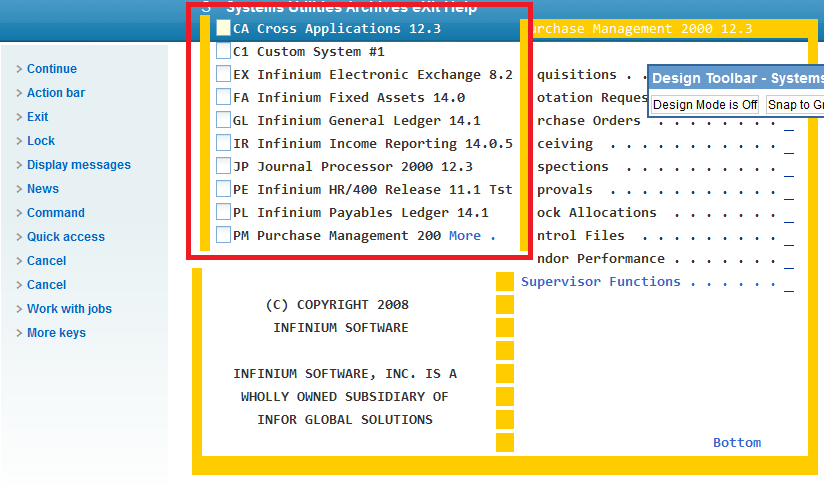This screenshot has width=824, height=485.
Task: Click the text 'JP Journal Processor 2000 12.3'
Action: (353, 167)
